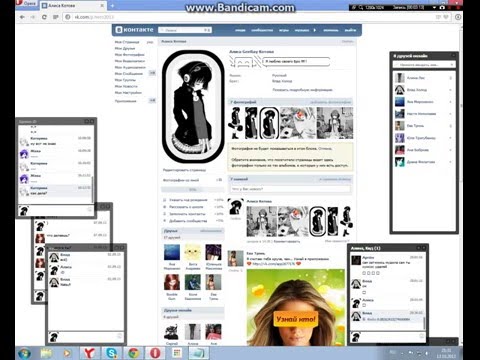The image size is (480, 360).
Task: Go back with browser back arrow
Action: 22,17
